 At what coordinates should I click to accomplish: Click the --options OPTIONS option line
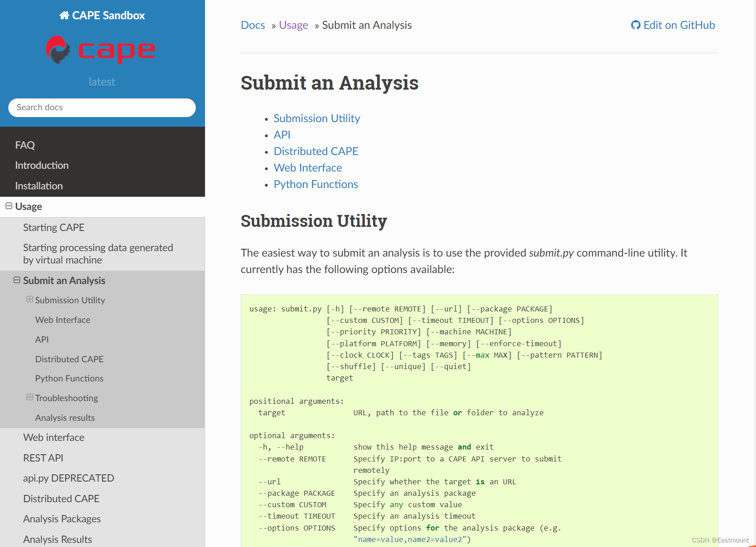297,528
